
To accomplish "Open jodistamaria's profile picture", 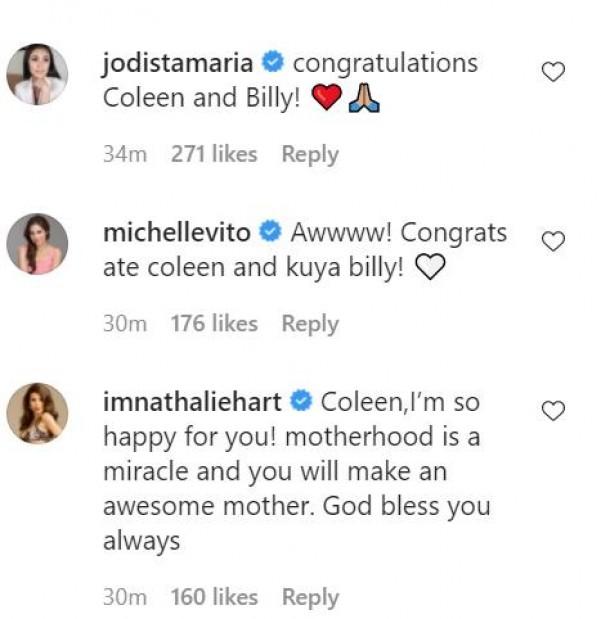I will pyautogui.click(x=38, y=74).
